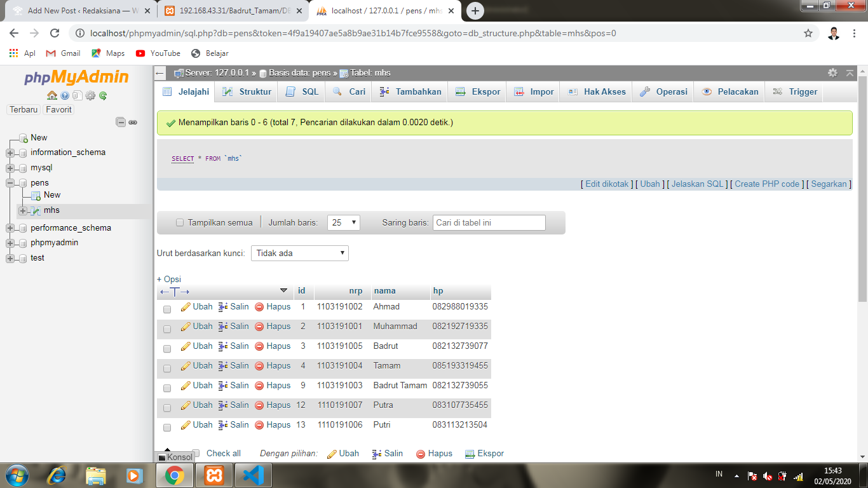Bookmark this page with the star icon
This screenshot has height=488, width=868.
coord(808,33)
